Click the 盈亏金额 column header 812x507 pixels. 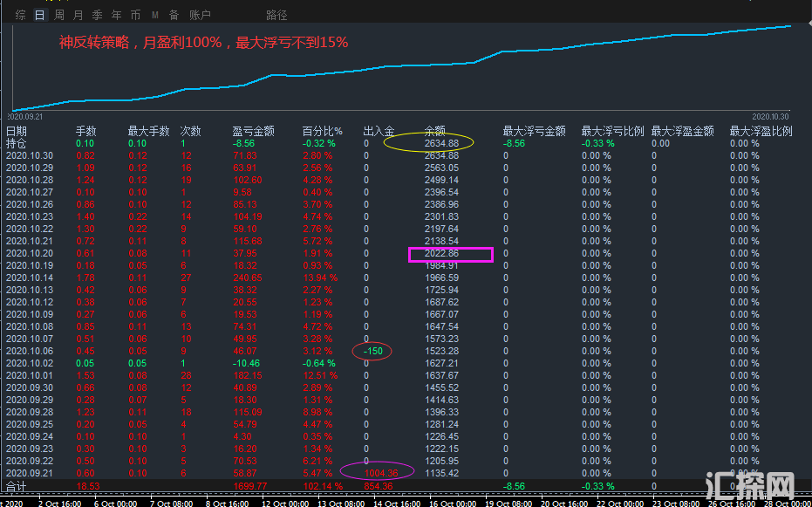coord(253,131)
